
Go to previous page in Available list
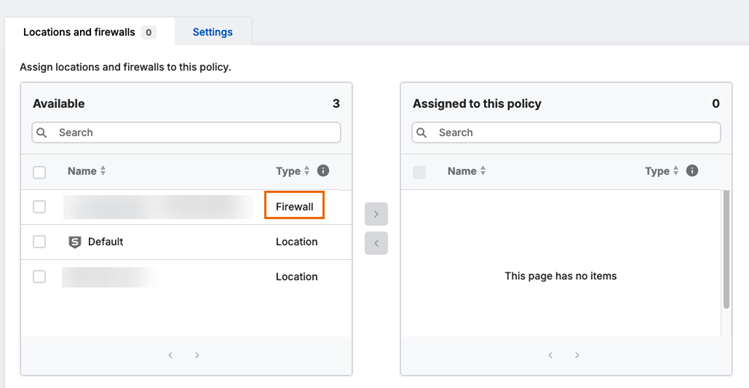pos(171,355)
